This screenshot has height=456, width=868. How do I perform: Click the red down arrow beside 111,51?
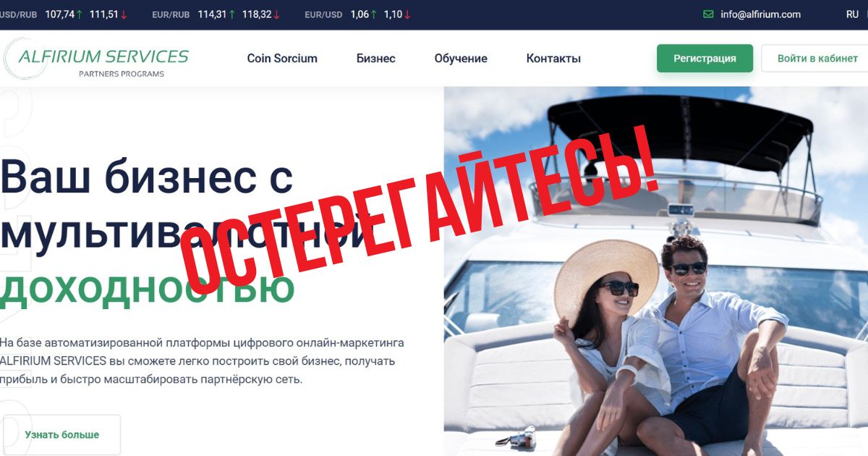click(124, 14)
